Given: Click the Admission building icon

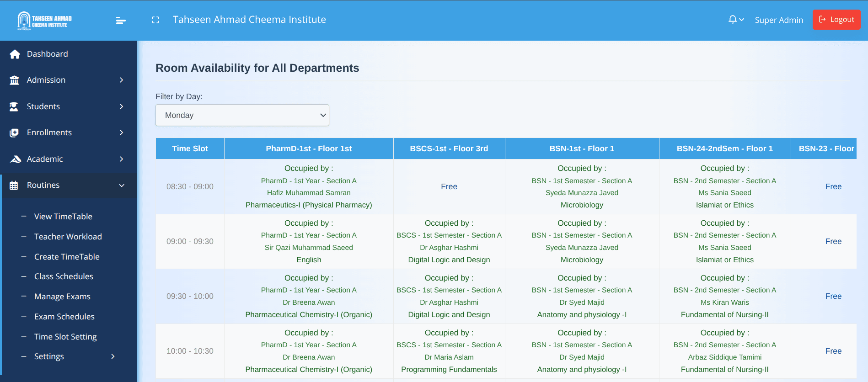Looking at the screenshot, I should click(15, 80).
